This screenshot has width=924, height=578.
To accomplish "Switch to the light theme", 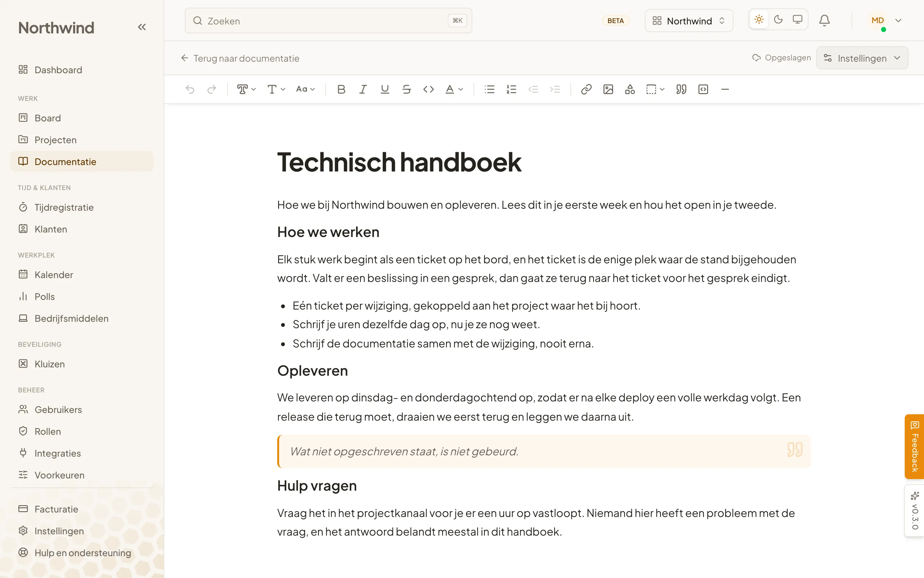I will pyautogui.click(x=759, y=20).
